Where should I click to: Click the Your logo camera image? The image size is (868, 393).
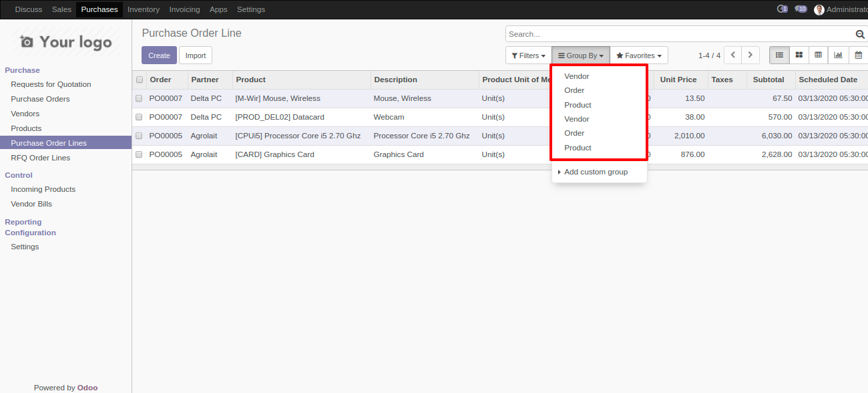coord(65,42)
